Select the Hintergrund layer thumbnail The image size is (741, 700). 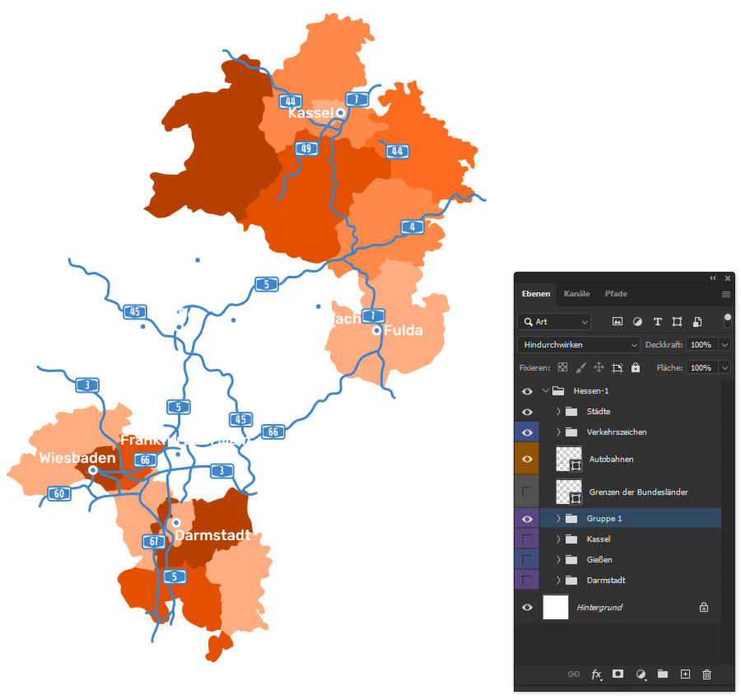556,608
